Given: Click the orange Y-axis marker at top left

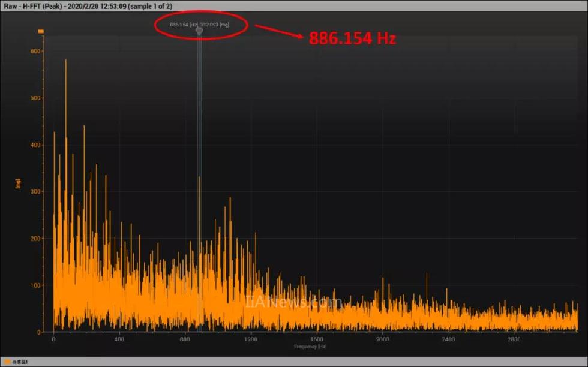Looking at the screenshot, I should coord(41,31).
